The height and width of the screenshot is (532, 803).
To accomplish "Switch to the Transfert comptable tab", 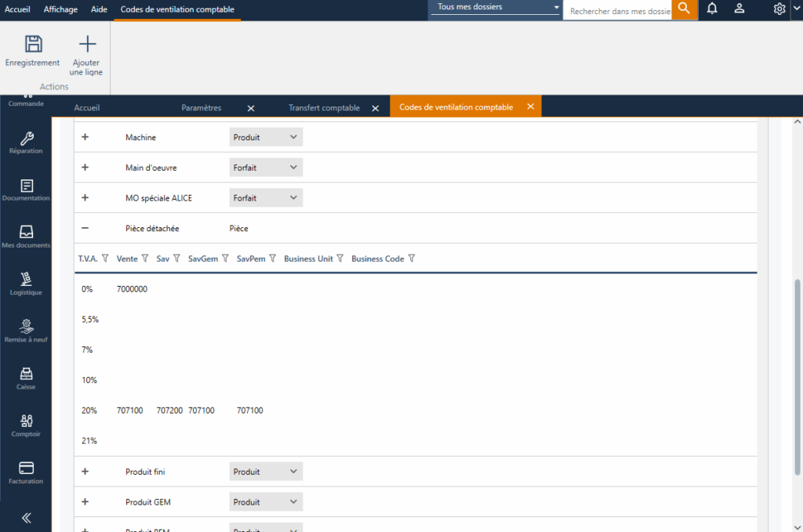I will tap(324, 107).
